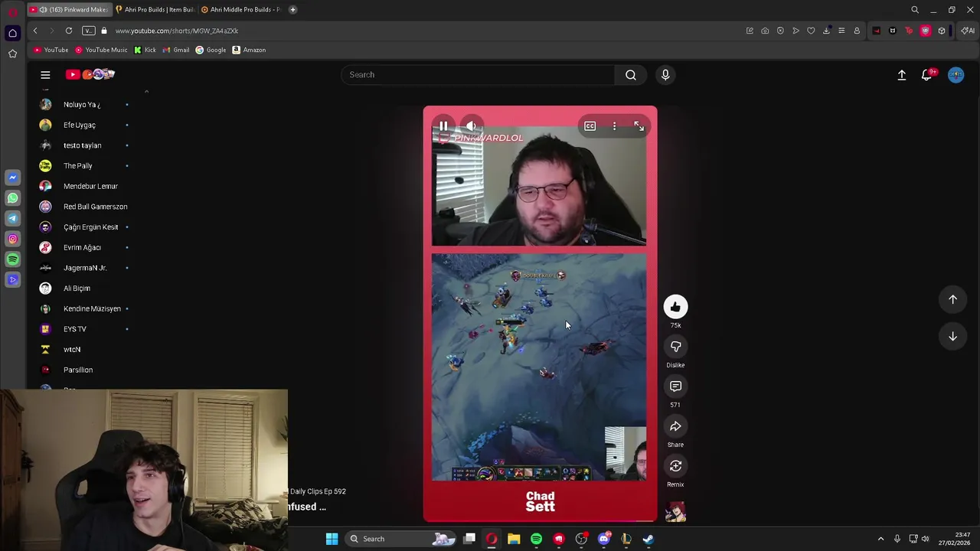
Task: Open Opera sidebar home icon
Action: (x=12, y=33)
